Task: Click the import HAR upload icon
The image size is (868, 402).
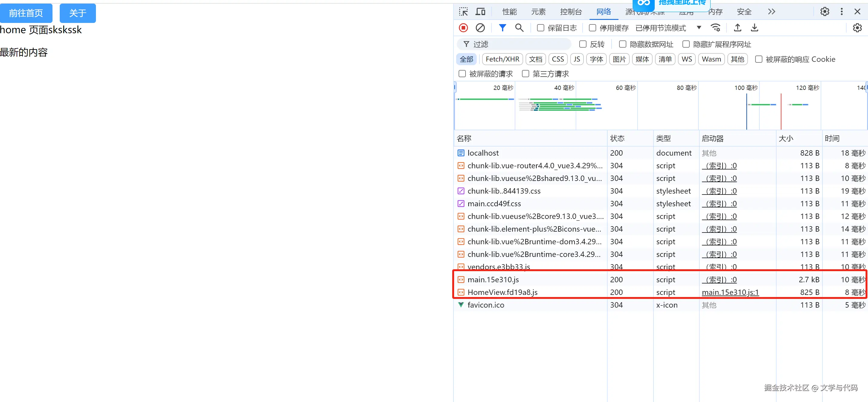Action: pos(737,28)
